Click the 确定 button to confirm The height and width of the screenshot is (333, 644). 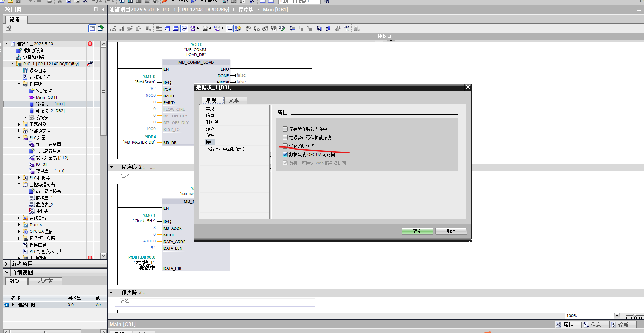(417, 231)
